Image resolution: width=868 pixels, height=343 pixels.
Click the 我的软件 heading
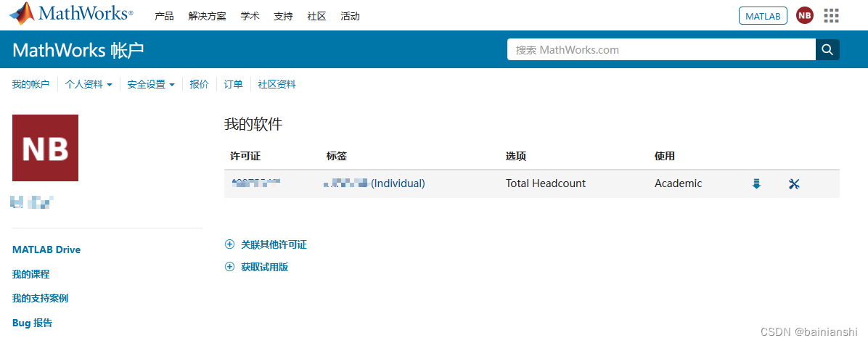pos(253,125)
